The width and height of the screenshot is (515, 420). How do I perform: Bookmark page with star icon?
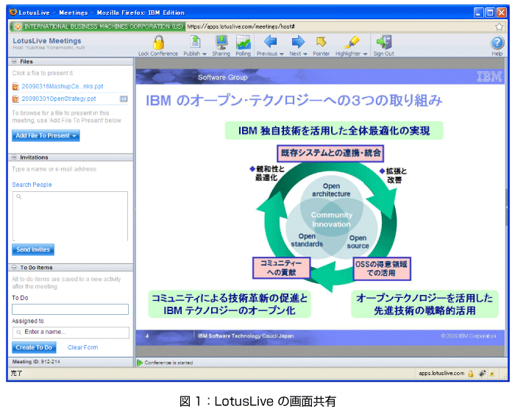tap(500, 26)
